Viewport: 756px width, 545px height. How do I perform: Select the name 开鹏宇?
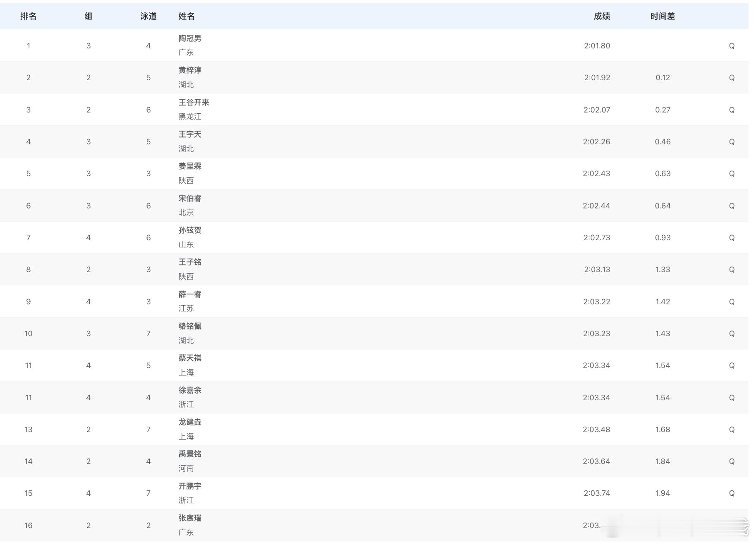click(190, 486)
